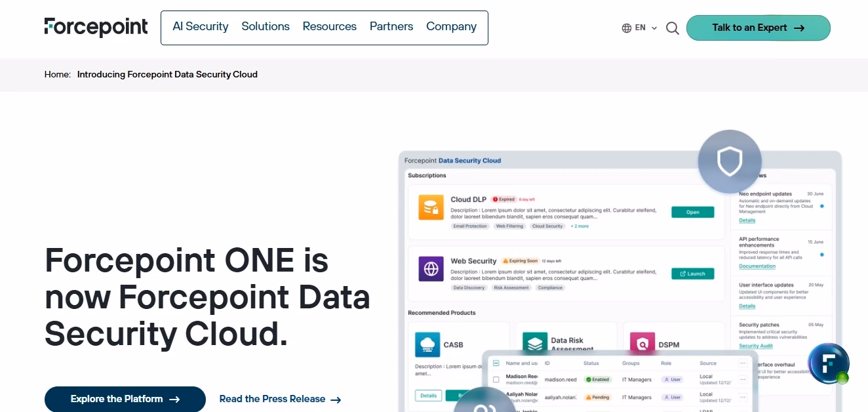
Task: Click the 'Source' column header
Action: click(708, 363)
